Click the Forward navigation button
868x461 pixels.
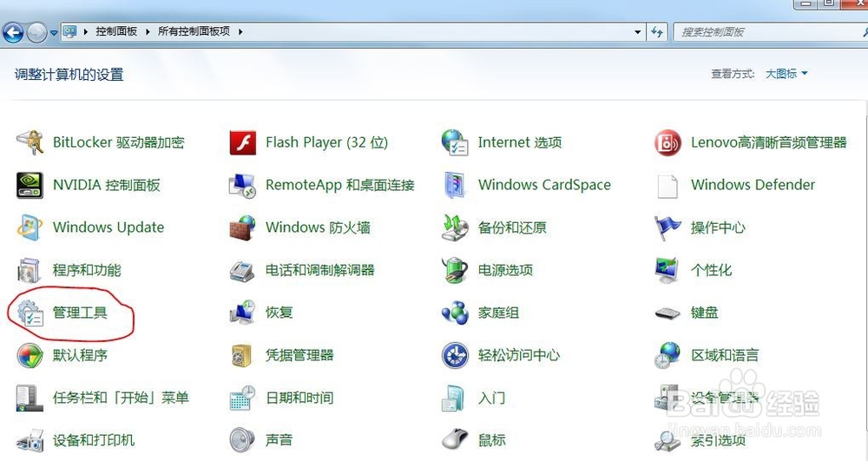[36, 33]
